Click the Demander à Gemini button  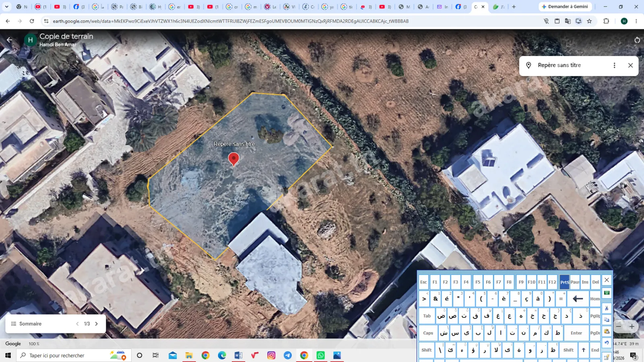tap(565, 7)
